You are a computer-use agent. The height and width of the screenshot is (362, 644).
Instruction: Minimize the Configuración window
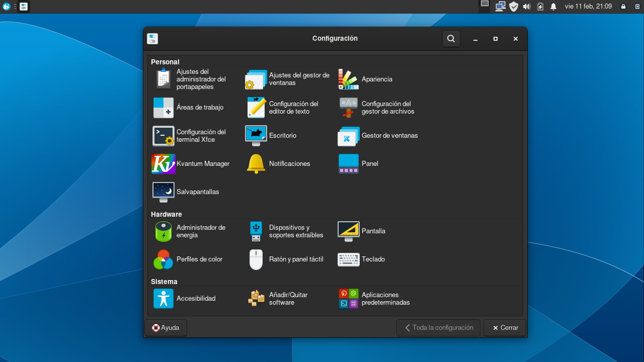tap(475, 39)
